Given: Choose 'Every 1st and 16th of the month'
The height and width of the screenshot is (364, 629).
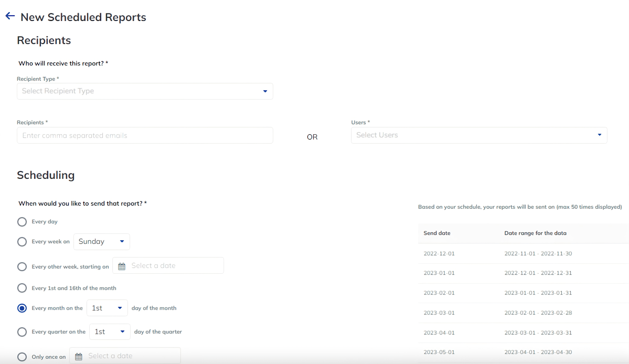Looking at the screenshot, I should [x=22, y=288].
